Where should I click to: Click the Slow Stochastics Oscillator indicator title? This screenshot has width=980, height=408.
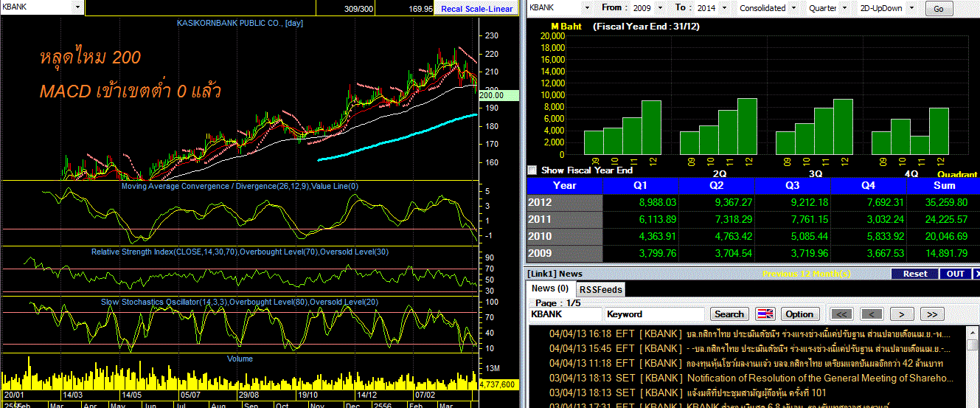pos(240,302)
